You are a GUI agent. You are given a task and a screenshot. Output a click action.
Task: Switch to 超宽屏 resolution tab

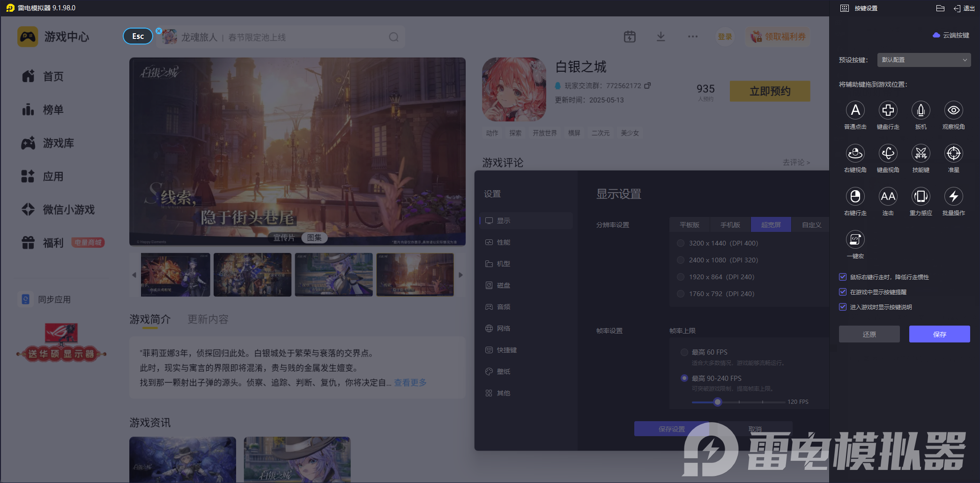click(771, 225)
